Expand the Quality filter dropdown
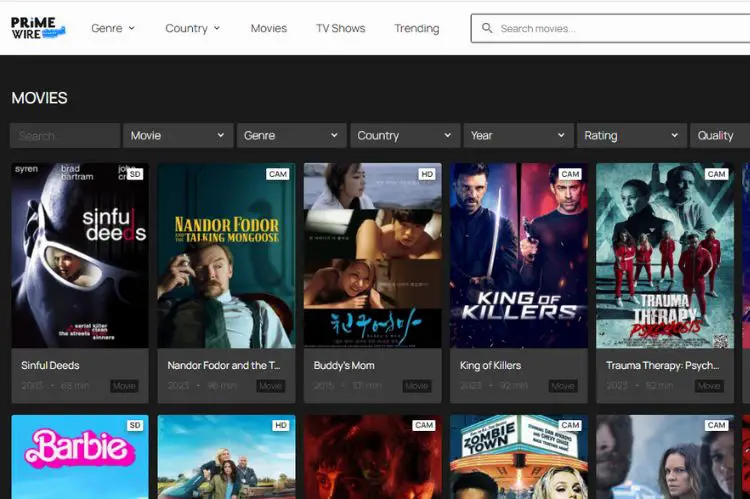This screenshot has width=750, height=499. [x=720, y=135]
